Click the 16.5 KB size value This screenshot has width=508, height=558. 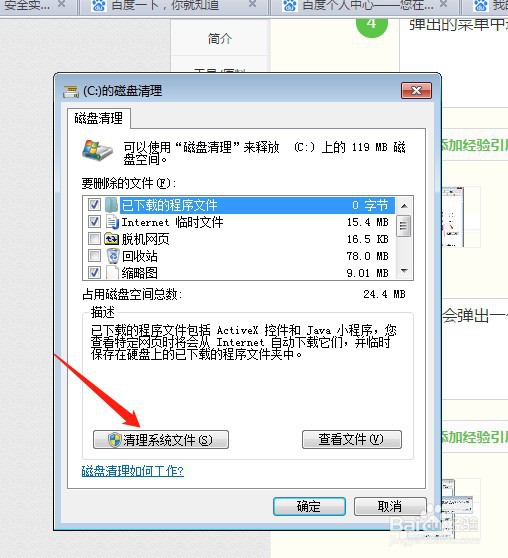click(368, 239)
